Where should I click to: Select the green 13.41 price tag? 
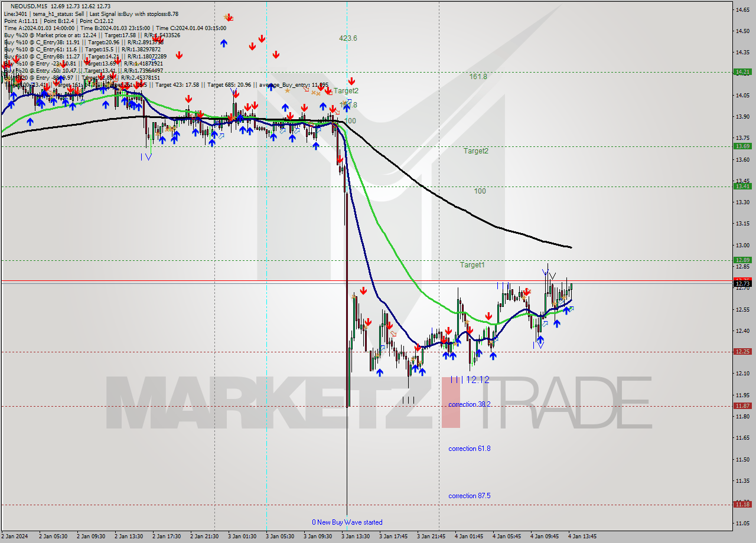[x=742, y=187]
